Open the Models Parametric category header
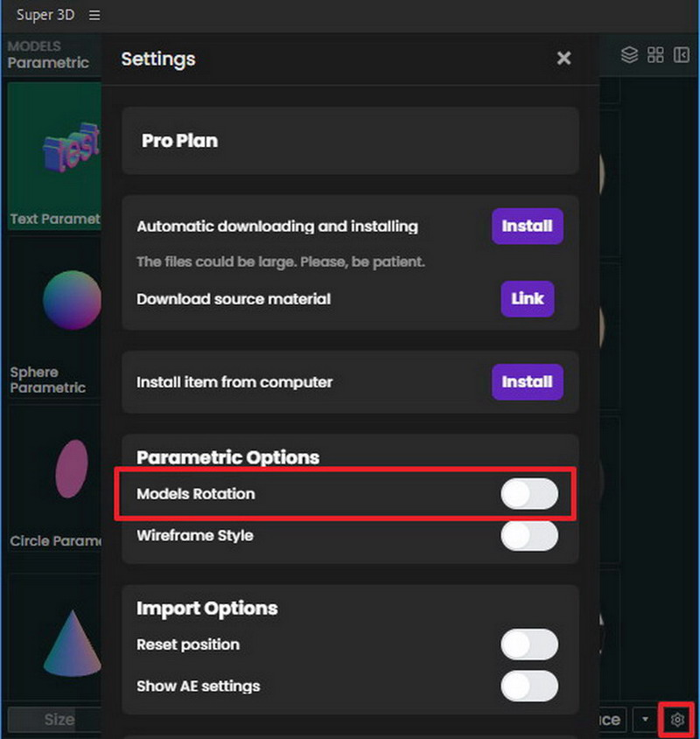The height and width of the screenshot is (739, 700). 48,55
